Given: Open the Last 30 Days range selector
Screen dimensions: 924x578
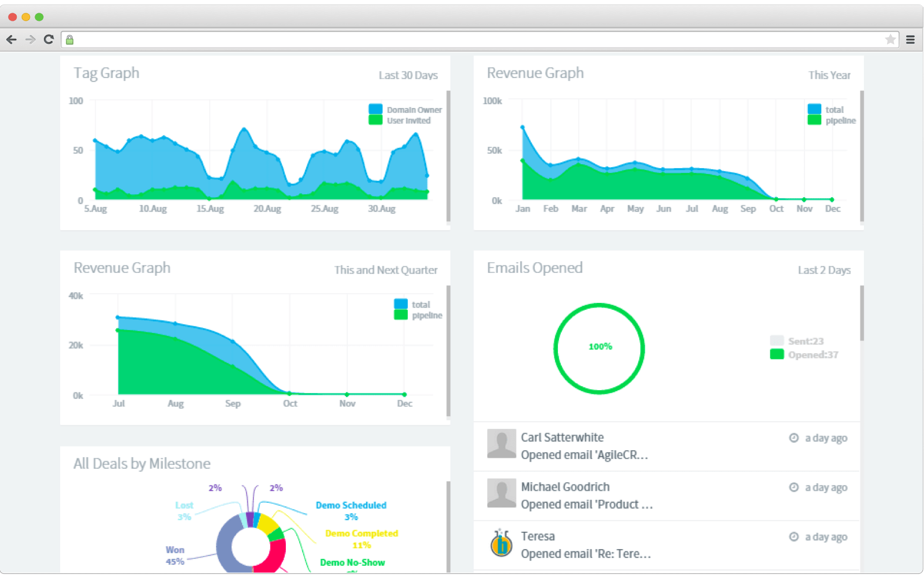Looking at the screenshot, I should [x=408, y=75].
